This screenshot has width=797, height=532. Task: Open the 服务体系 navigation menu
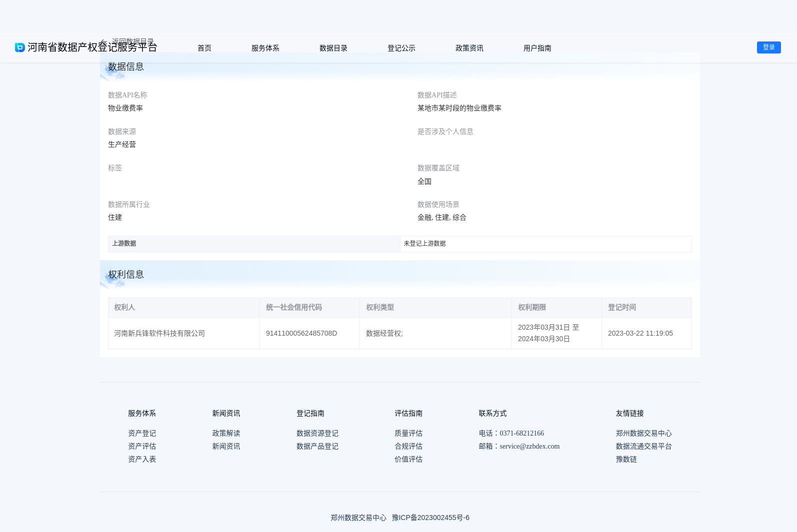coord(265,48)
